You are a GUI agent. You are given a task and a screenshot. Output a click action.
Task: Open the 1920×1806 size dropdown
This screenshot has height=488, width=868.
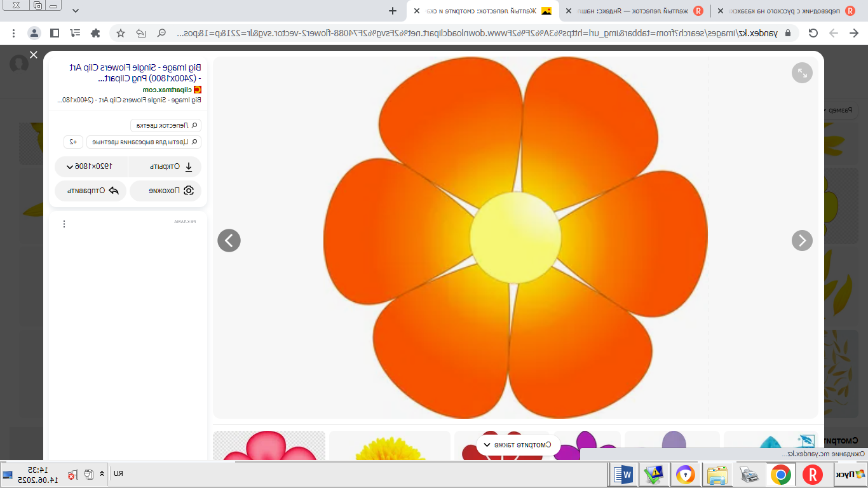pyautogui.click(x=92, y=166)
